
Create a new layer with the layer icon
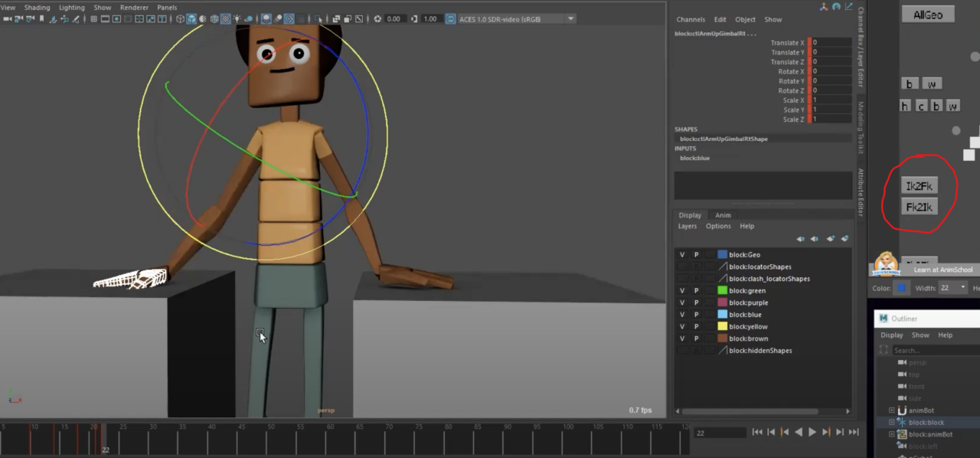831,238
